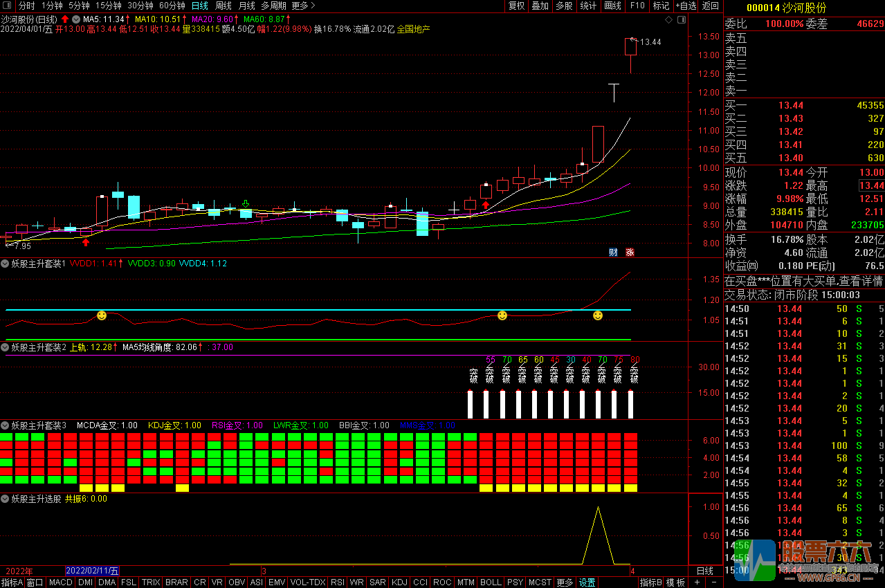Image resolution: width=885 pixels, height=588 pixels.
Task: Select RSI indicator tab
Action: pyautogui.click(x=338, y=582)
